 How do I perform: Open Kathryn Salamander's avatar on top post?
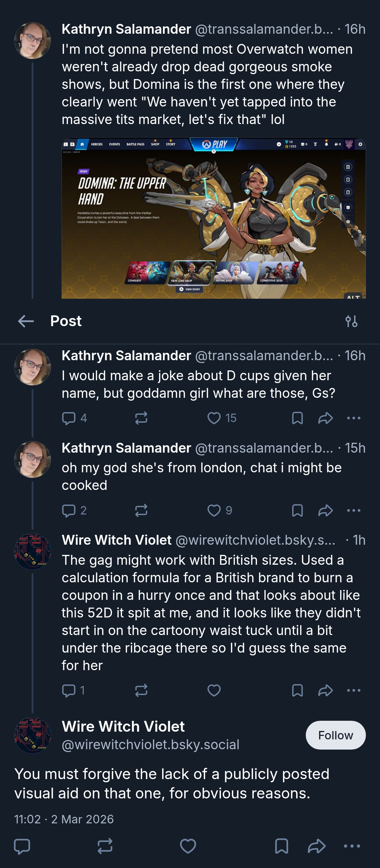point(32,40)
